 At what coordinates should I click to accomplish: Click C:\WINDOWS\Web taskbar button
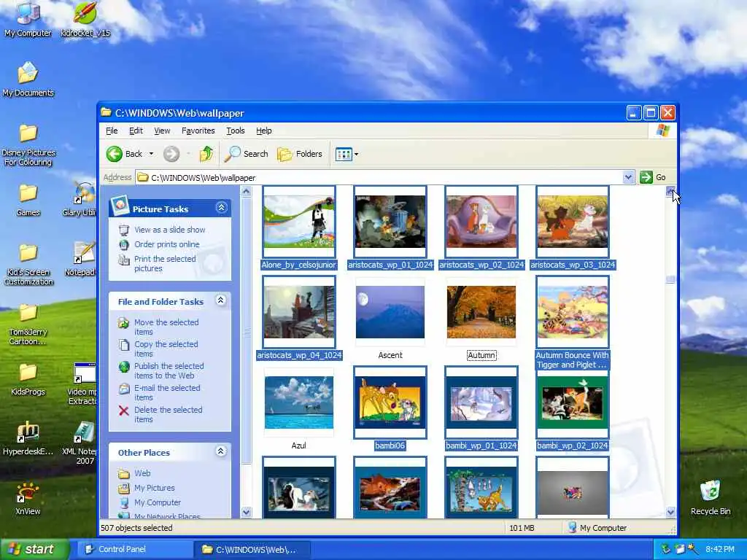252,549
